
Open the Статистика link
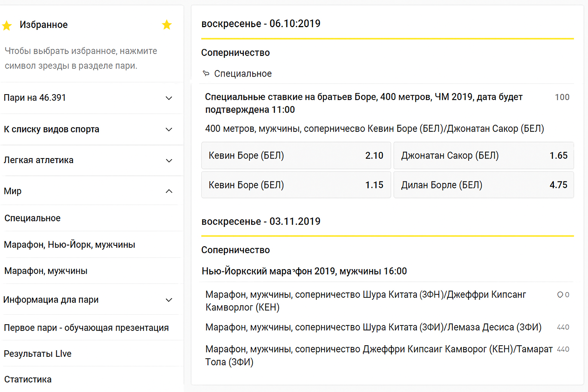coord(28,379)
